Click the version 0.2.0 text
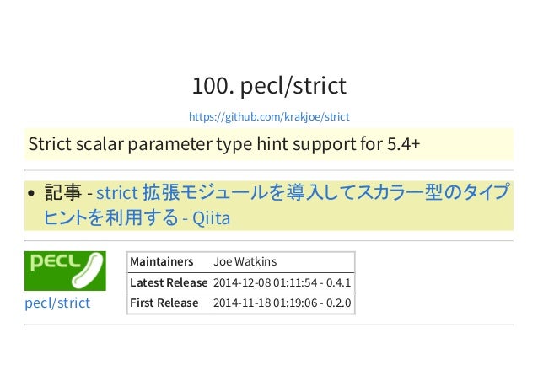 pyautogui.click(x=338, y=303)
